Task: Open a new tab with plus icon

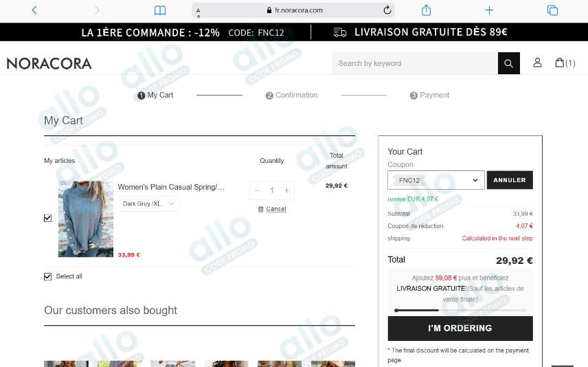Action: 489,10
